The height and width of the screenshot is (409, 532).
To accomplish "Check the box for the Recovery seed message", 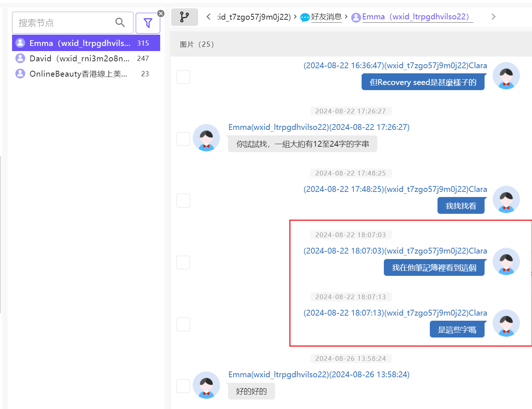I will [183, 77].
